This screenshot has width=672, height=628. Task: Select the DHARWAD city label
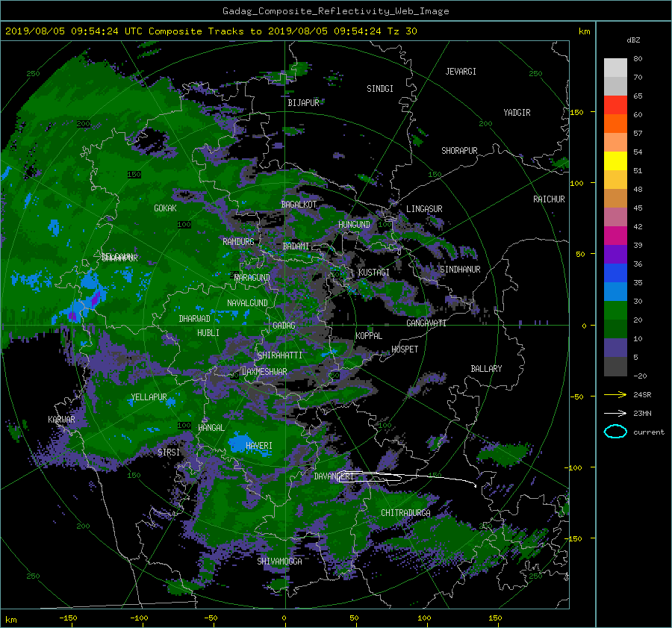195,319
